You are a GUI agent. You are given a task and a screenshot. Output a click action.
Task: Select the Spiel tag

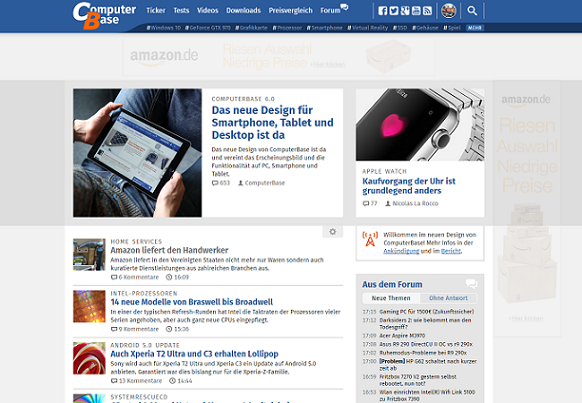click(x=452, y=28)
